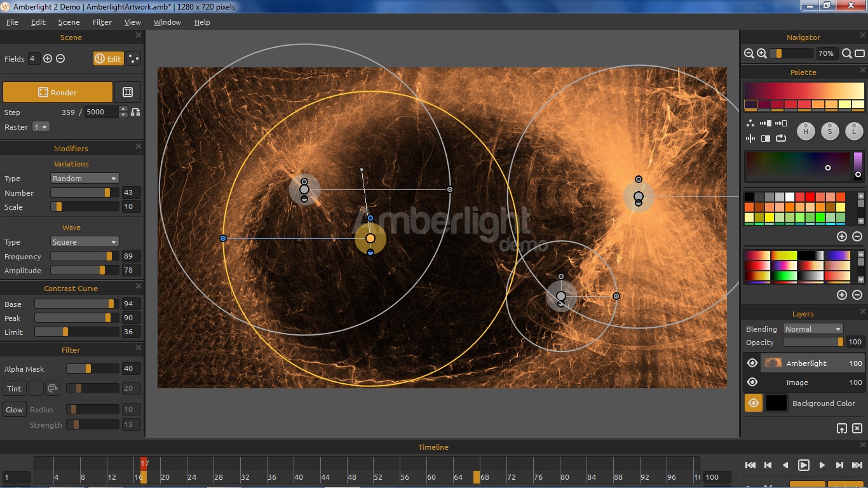The width and height of the screenshot is (868, 488).
Task: Open Variations Type dropdown showing Random
Action: [85, 179]
